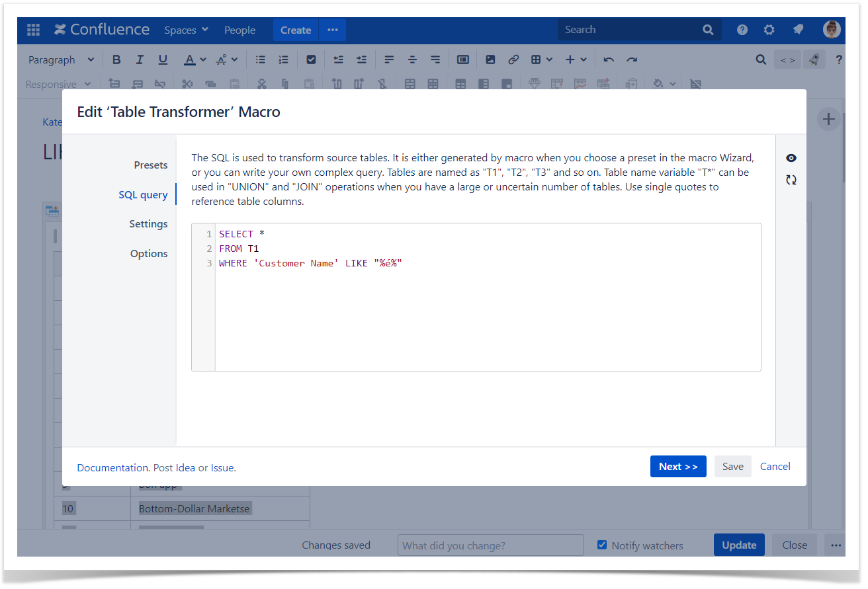The height and width of the screenshot is (589, 868).
Task: Click the refresh arrows icon in the macro dialog
Action: [x=791, y=180]
